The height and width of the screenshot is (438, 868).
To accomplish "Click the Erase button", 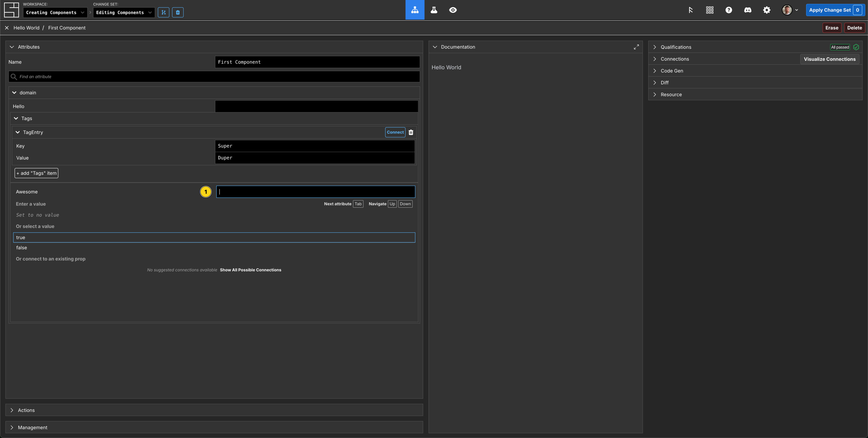I will tap(832, 28).
